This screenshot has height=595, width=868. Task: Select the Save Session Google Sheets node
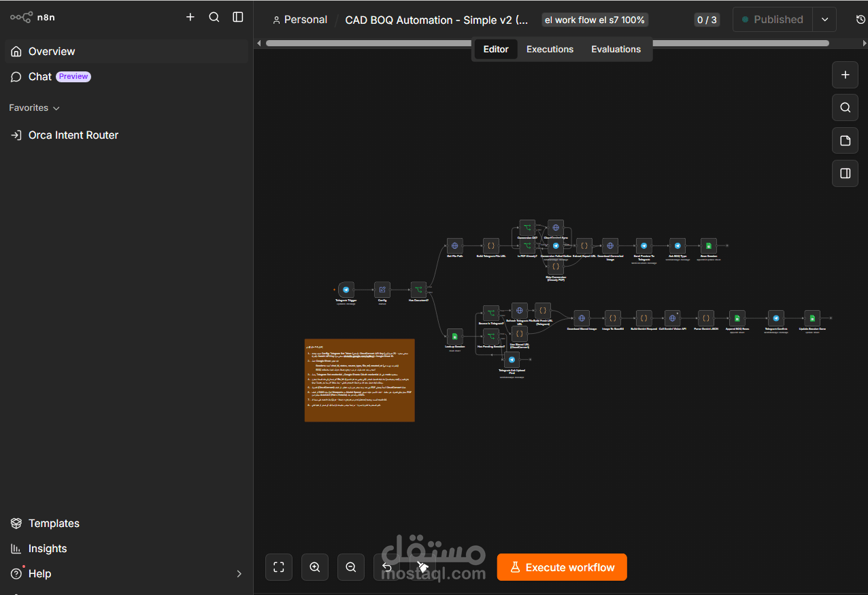[709, 246]
